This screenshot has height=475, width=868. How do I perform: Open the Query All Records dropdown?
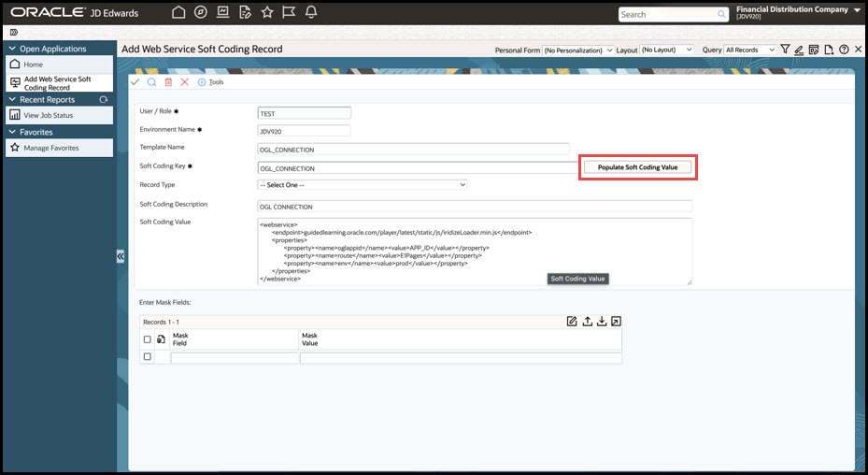click(750, 50)
